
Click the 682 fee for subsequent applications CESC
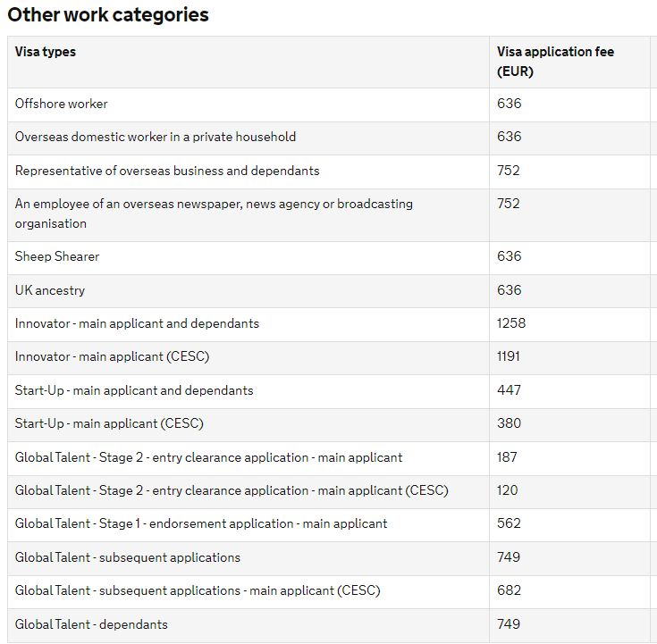509,590
